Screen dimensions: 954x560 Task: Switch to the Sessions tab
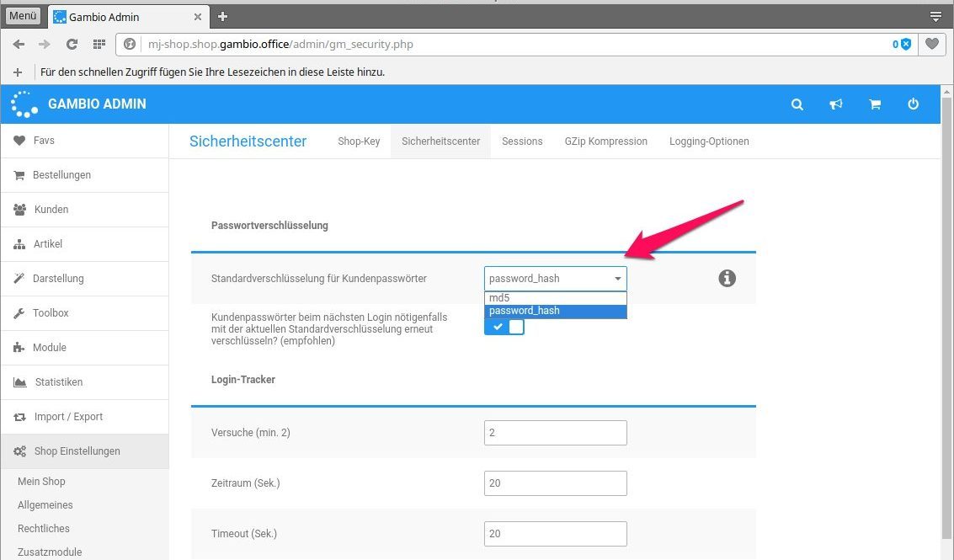click(522, 141)
